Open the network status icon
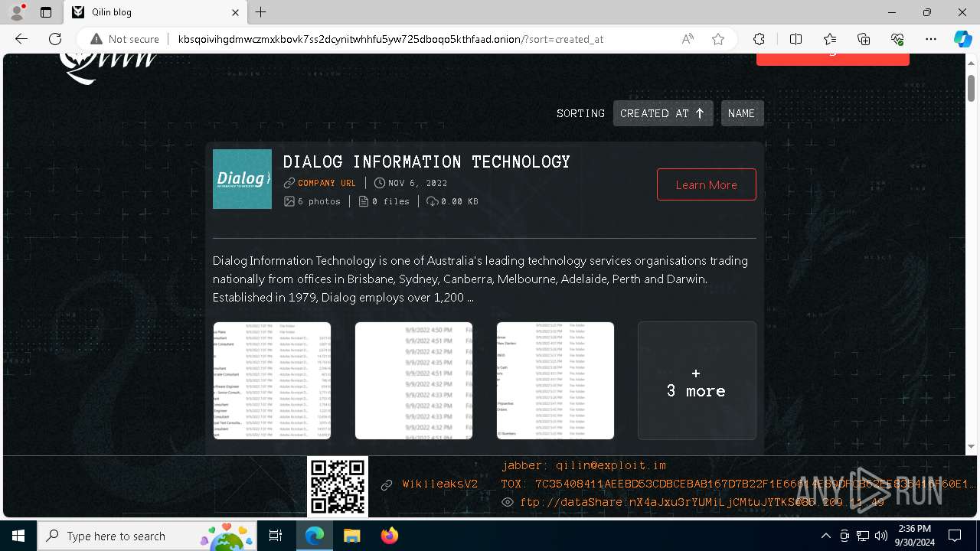This screenshot has width=980, height=551. tap(862, 536)
